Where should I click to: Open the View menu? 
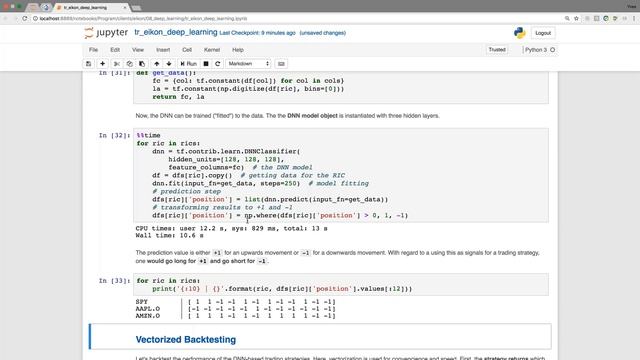[x=138, y=50]
